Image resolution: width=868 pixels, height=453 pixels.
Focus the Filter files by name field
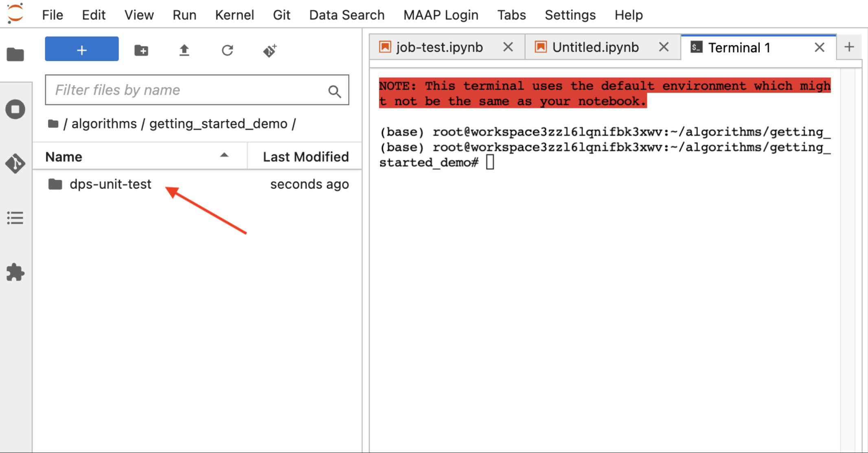pyautogui.click(x=197, y=90)
